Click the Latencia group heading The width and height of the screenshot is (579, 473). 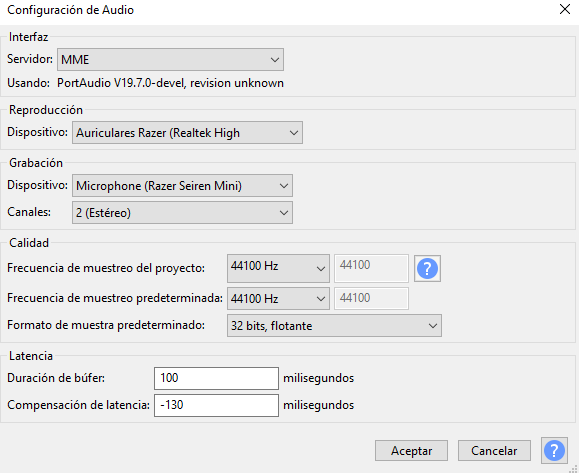pos(31,356)
